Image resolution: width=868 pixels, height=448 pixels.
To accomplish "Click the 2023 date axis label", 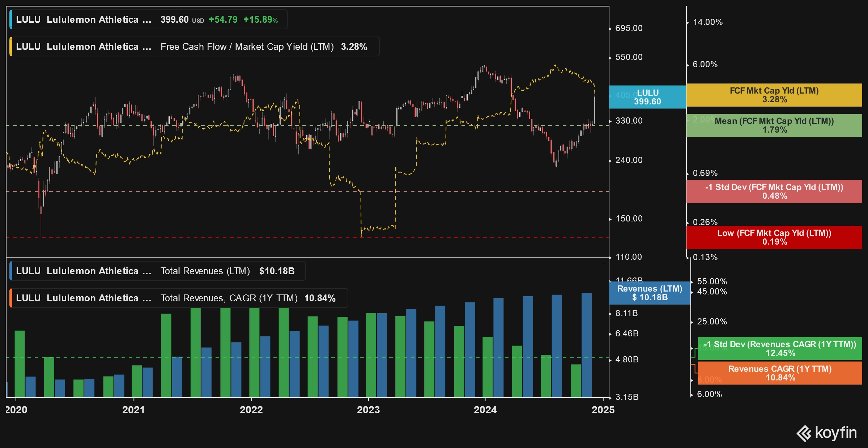I will coord(369,410).
